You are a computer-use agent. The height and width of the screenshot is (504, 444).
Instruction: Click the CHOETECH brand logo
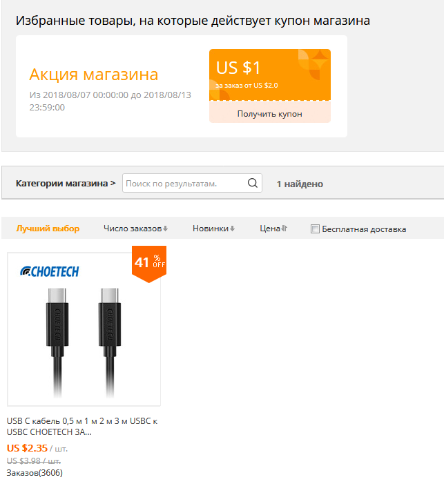click(50, 271)
